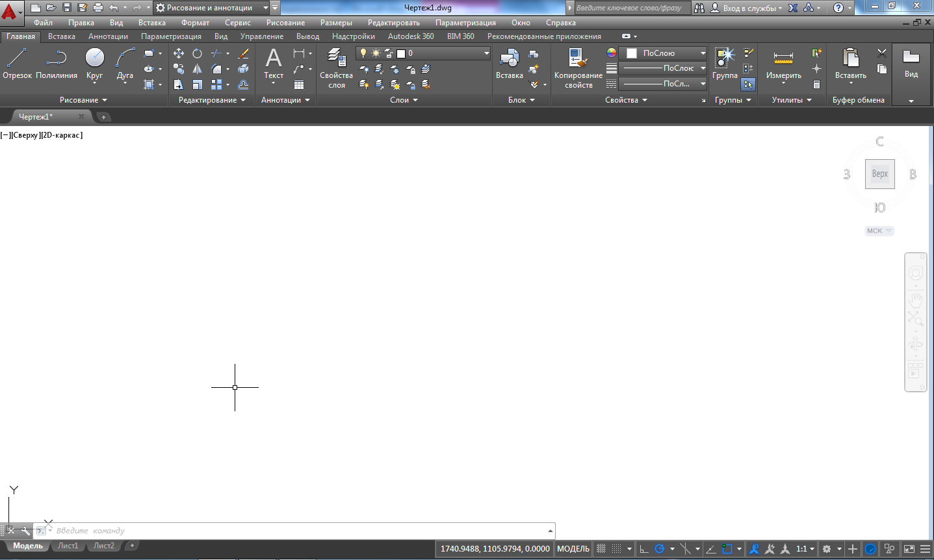Click the Верх face of view cube
Viewport: 934px width, 560px height.
pyautogui.click(x=879, y=174)
